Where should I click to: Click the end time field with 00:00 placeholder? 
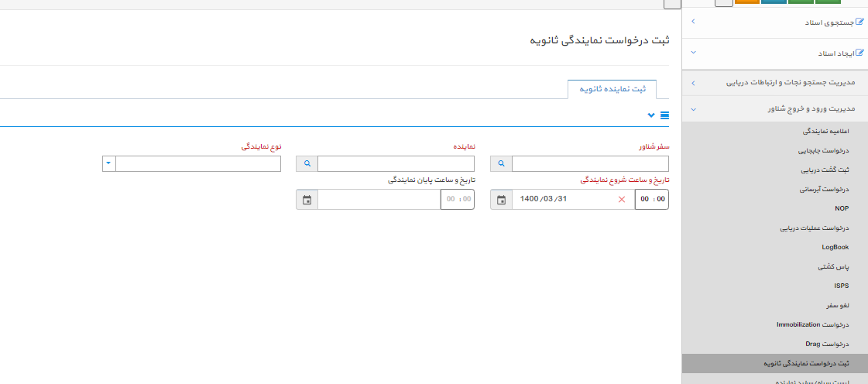[x=458, y=199]
